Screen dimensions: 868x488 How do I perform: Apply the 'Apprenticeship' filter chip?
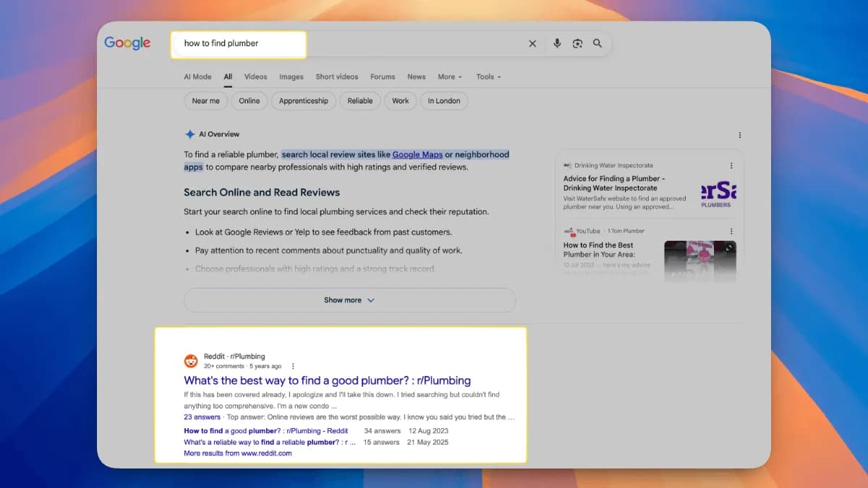click(304, 101)
